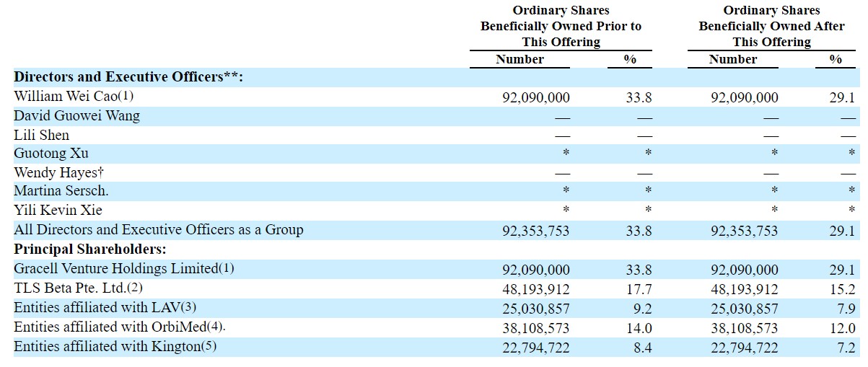
Task: Select the 14.0 percentage value
Action: click(640, 329)
